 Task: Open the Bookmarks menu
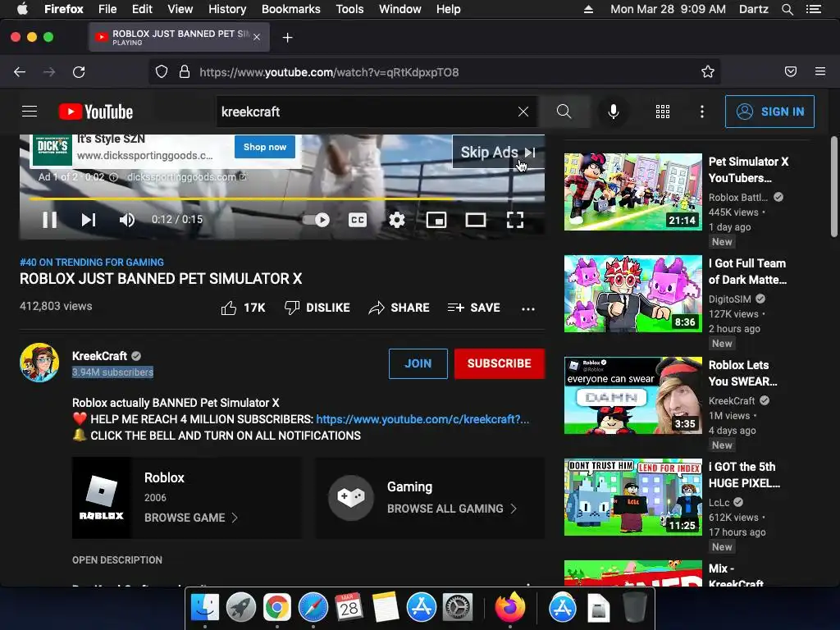tap(291, 9)
